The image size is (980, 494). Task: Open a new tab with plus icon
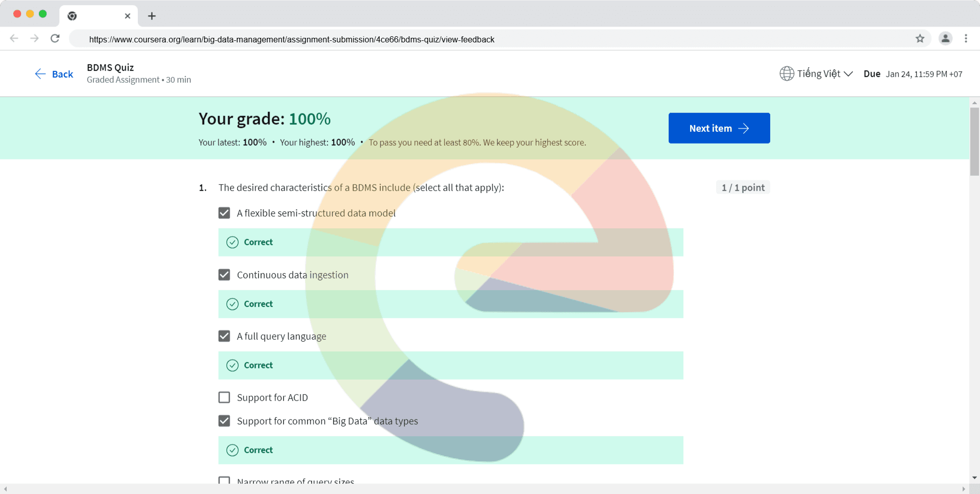pos(152,16)
